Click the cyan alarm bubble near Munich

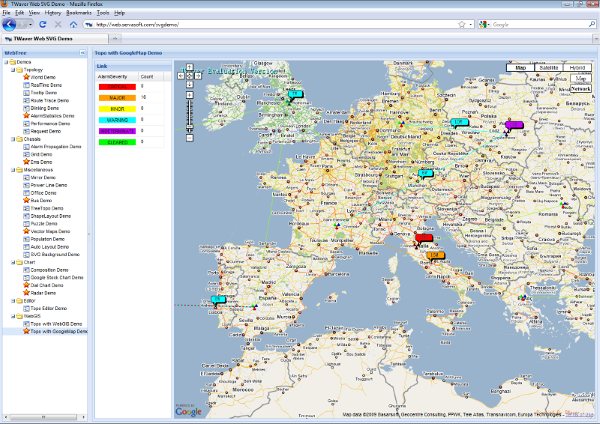(x=426, y=173)
